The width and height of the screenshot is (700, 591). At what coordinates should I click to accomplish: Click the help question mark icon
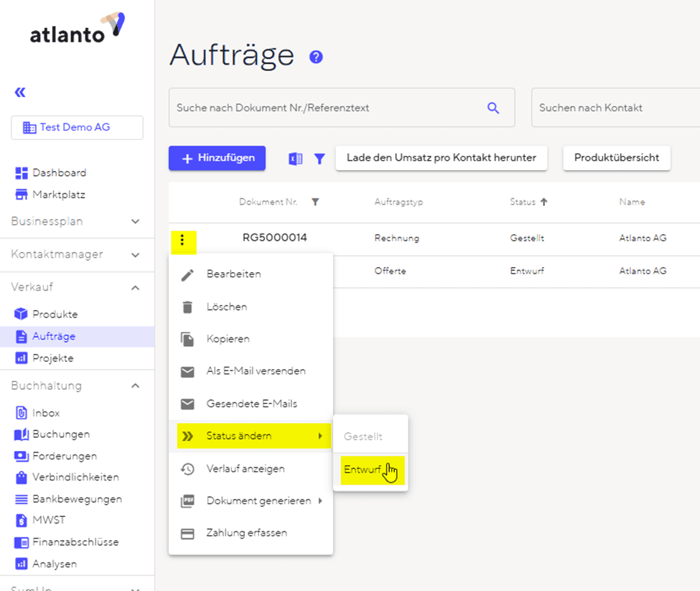(316, 57)
